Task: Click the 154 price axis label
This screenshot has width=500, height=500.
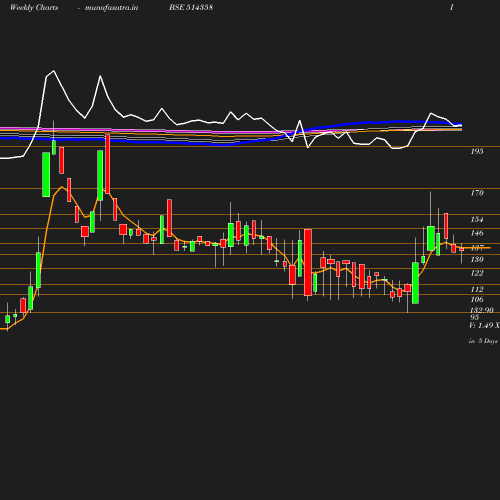Action: [x=477, y=219]
